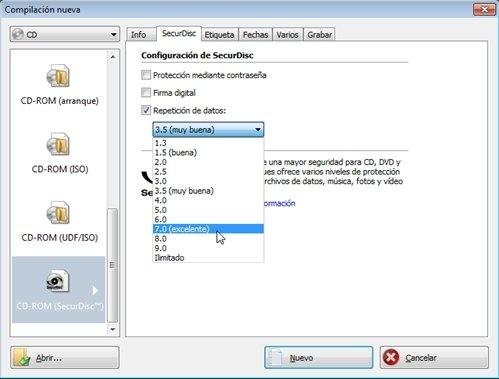Choose 1.3 redundancy level
This screenshot has width=499, height=379.
(208, 143)
